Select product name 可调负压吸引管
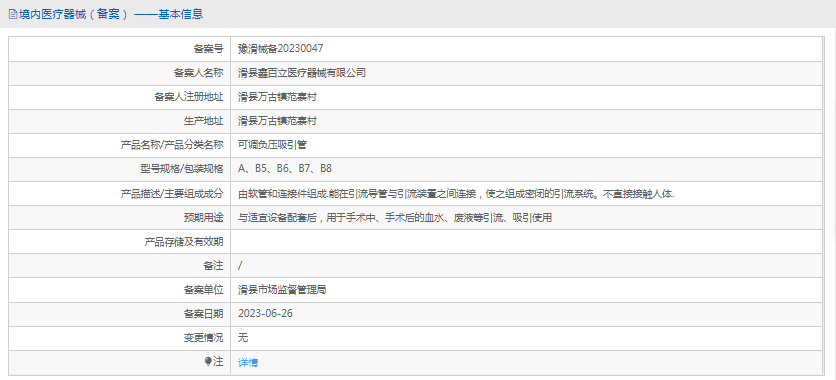The image size is (836, 380). (x=272, y=145)
